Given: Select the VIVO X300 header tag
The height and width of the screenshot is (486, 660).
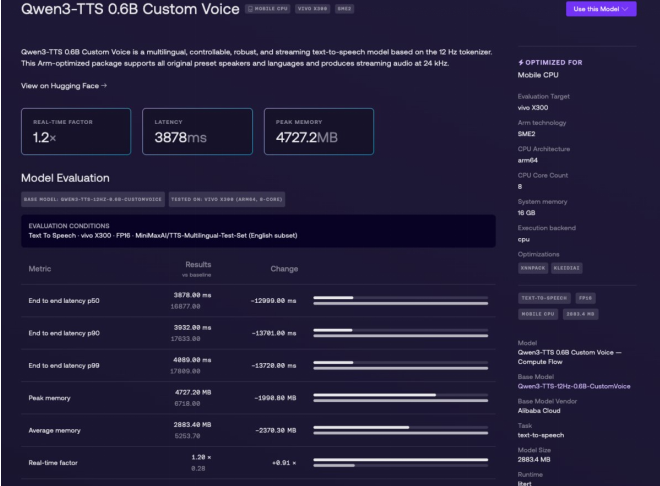Looking at the screenshot, I should (312, 9).
